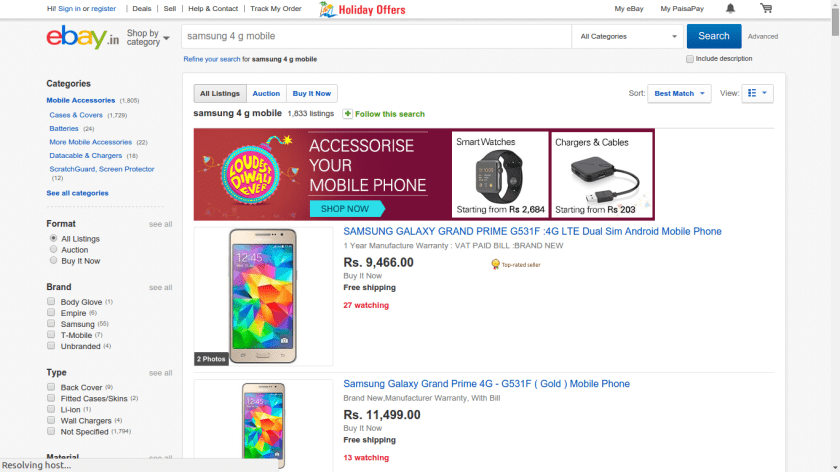This screenshot has height=472, width=840.
Task: Switch to the Buy It Now tab
Action: pos(311,93)
